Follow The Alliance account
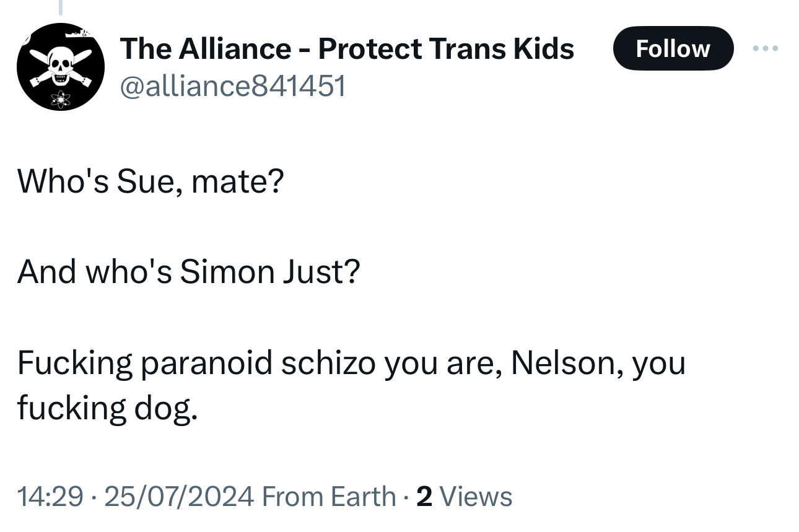This screenshot has width=799, height=532. [673, 48]
